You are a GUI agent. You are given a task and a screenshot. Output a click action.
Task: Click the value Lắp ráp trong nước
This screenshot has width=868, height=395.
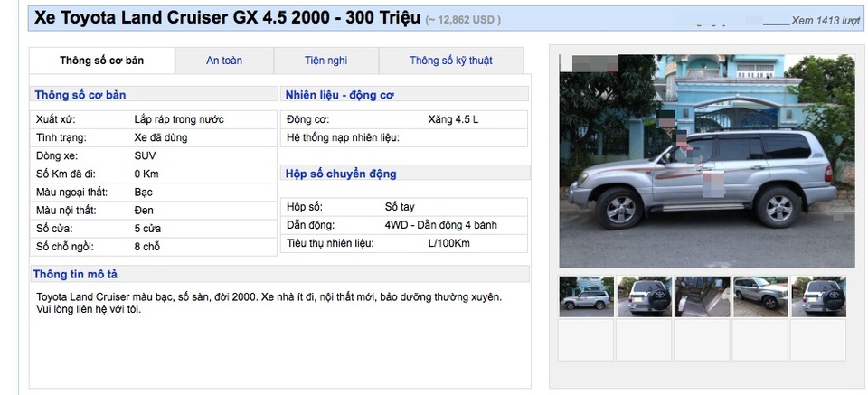pos(179,119)
